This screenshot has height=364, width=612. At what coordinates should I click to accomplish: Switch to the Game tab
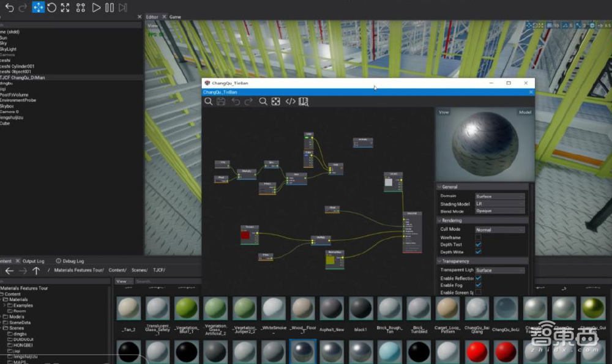pos(175,17)
